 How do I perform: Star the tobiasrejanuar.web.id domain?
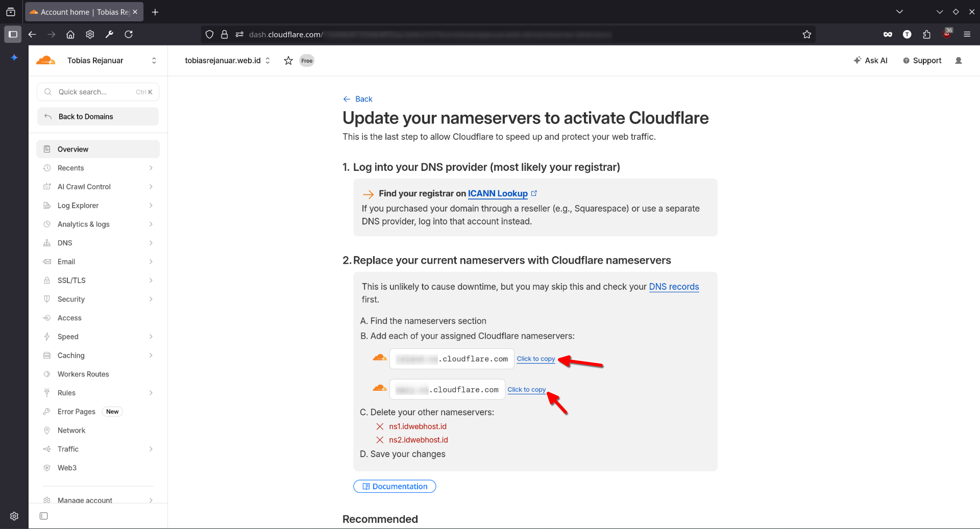pyautogui.click(x=288, y=60)
